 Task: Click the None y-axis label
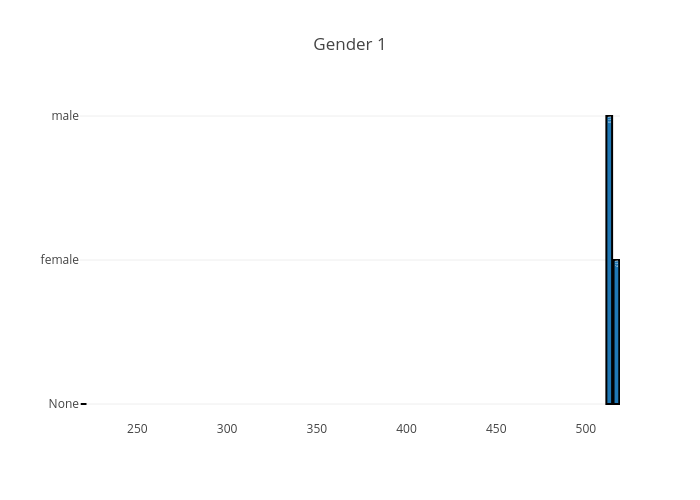pyautogui.click(x=63, y=404)
